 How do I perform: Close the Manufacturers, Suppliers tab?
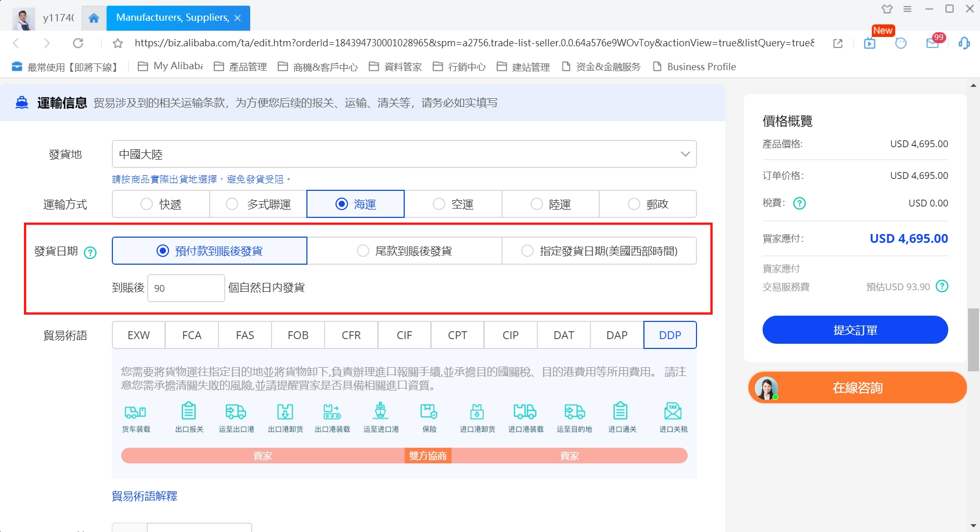click(238, 18)
